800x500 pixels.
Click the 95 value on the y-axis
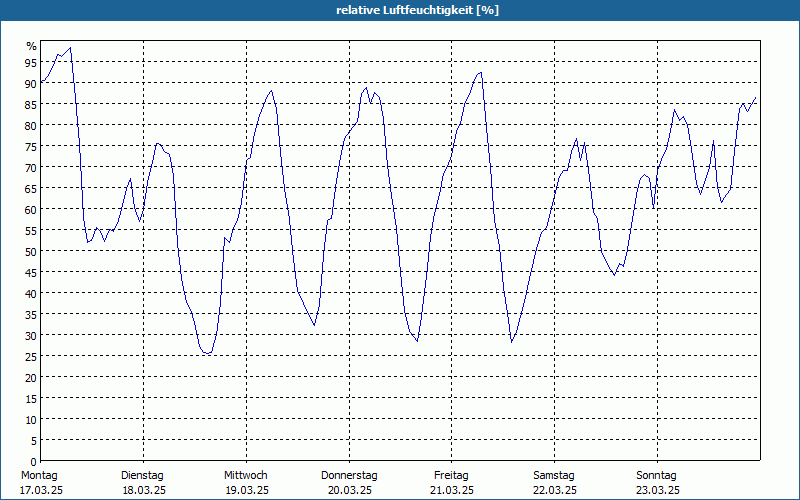point(31,62)
